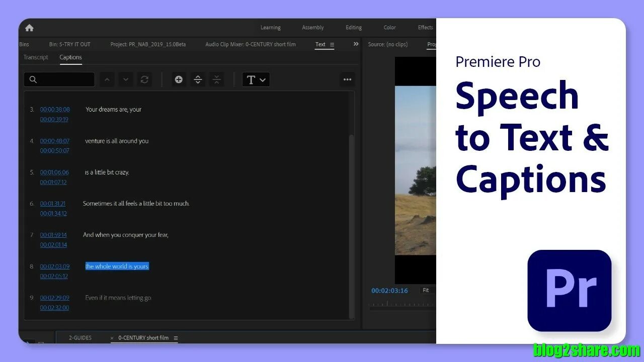Viewport: 644px width, 362px height.
Task: Open the Effects workspace
Action: click(426, 28)
